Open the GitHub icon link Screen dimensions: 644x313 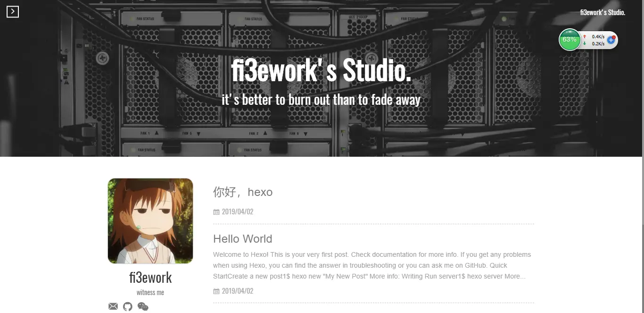click(128, 306)
